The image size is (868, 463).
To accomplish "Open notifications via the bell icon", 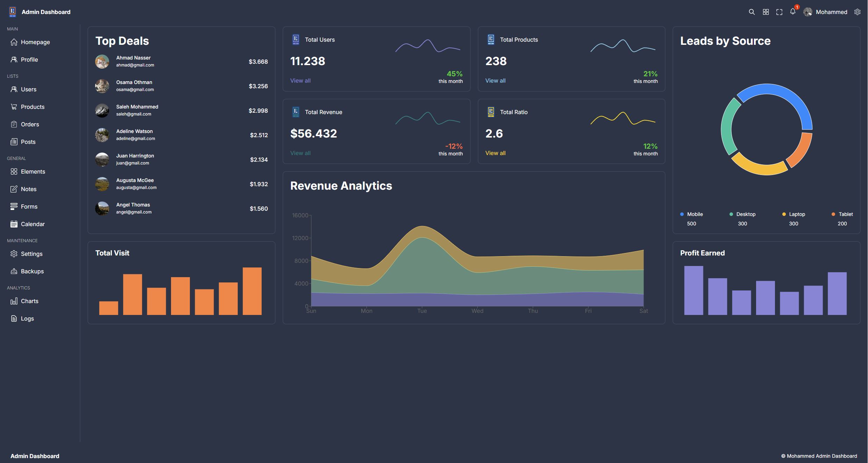I will [793, 12].
